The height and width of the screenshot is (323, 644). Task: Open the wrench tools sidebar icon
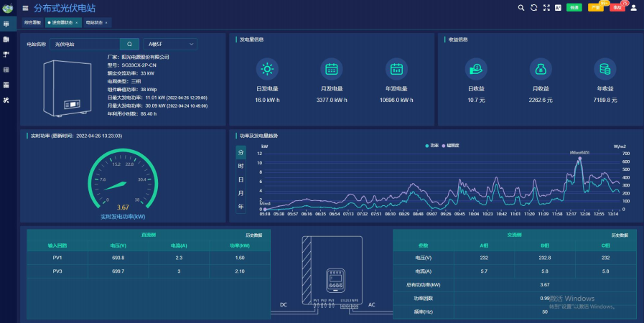coord(6,100)
